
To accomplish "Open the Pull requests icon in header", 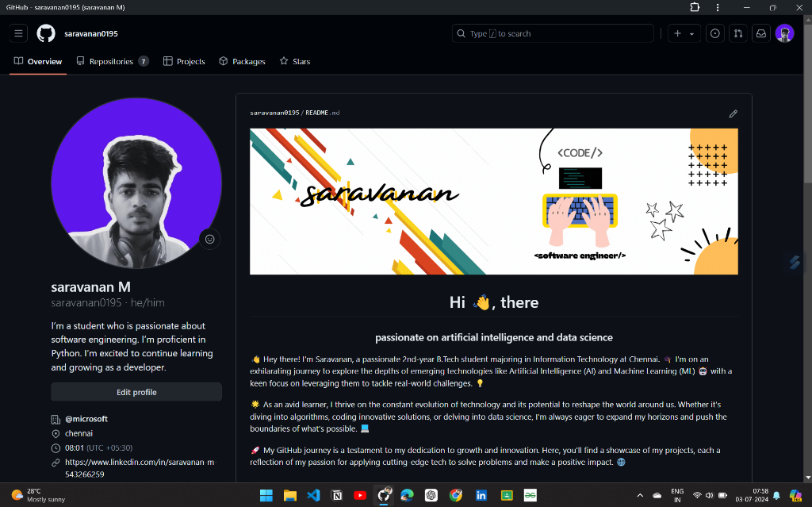I will tap(738, 33).
